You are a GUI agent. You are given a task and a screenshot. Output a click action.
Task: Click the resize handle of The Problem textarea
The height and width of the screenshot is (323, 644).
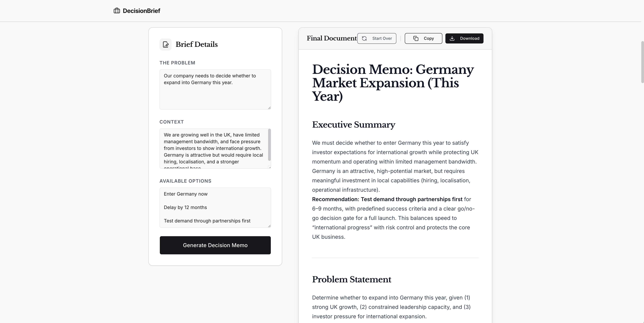pos(269,107)
